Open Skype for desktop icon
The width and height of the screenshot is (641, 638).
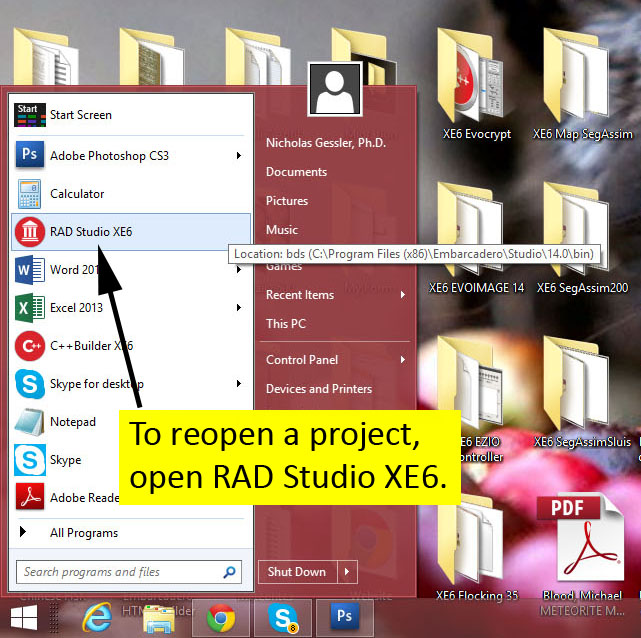coord(29,384)
